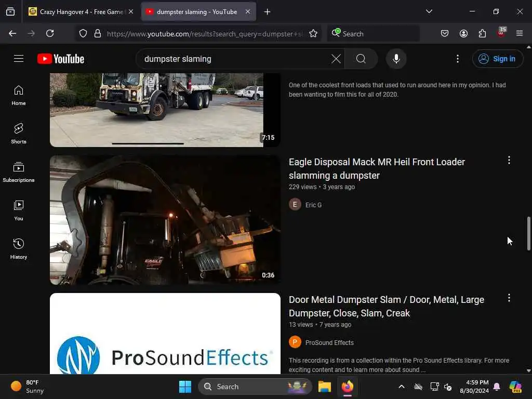The width and height of the screenshot is (532, 399).
Task: Play the ProSoundEffects logo thumbnail video
Action: 165,334
